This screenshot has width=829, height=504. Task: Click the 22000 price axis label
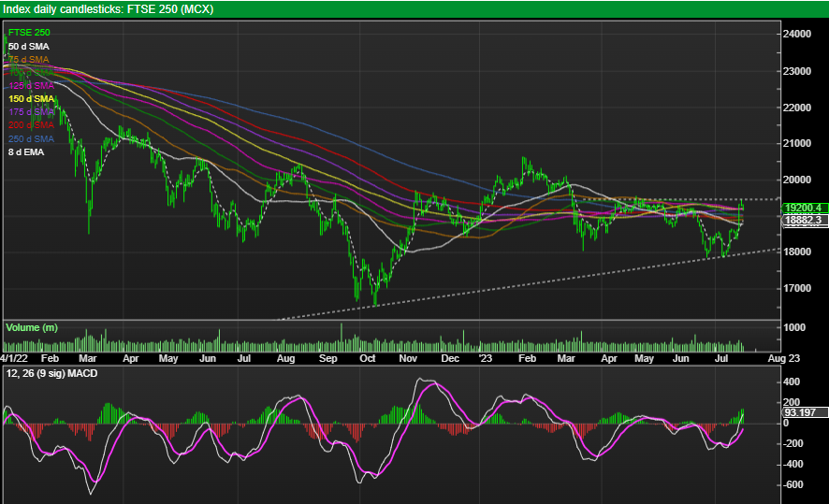pyautogui.click(x=797, y=108)
